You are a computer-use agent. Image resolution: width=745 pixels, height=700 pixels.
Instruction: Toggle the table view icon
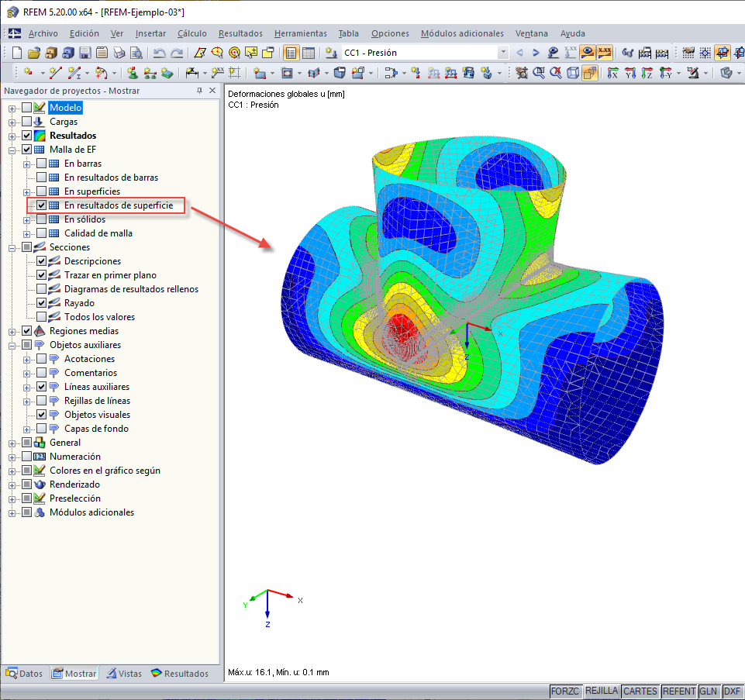(x=309, y=53)
